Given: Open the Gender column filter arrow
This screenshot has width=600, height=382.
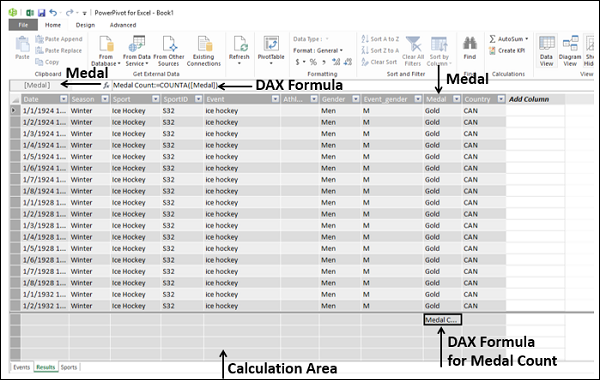Looking at the screenshot, I should tap(355, 99).
